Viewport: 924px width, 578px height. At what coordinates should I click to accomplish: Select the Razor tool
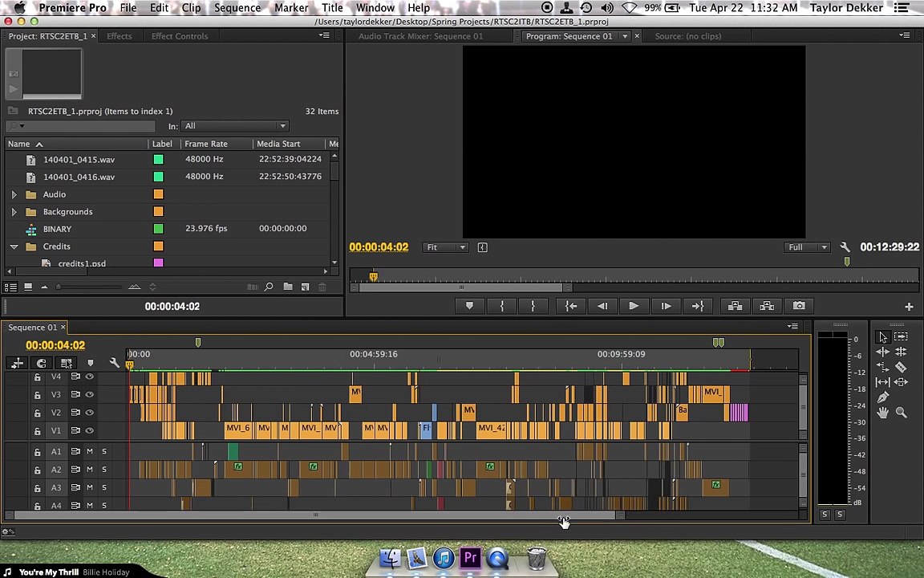point(901,367)
